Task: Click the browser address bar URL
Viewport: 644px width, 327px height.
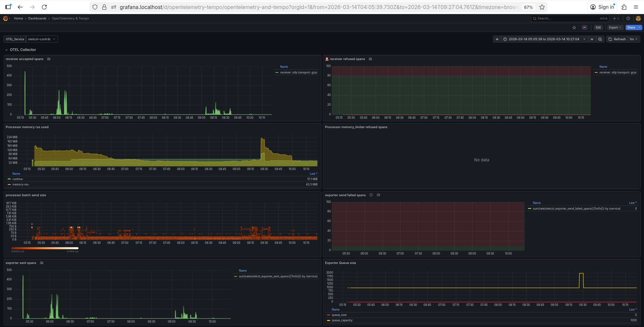Action: 319,7
